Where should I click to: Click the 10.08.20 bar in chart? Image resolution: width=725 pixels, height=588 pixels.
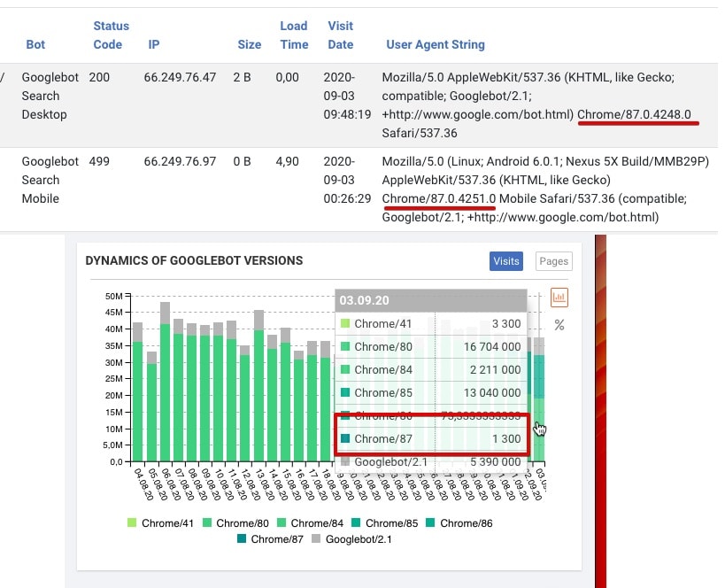coord(219,391)
